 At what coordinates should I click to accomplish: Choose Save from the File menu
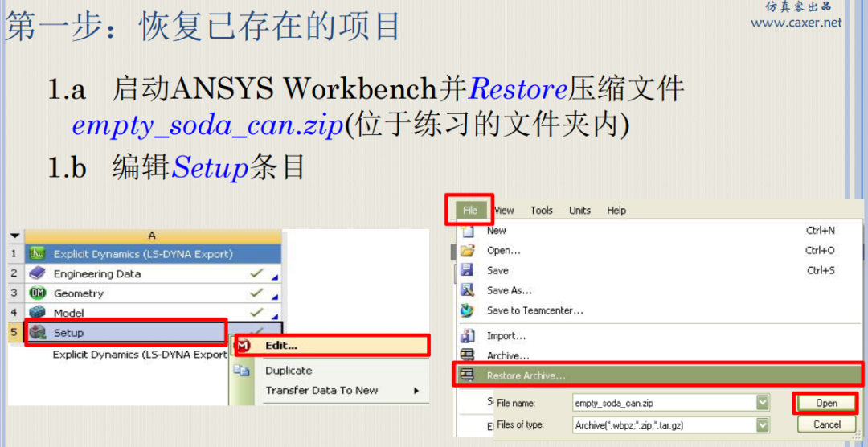coord(497,270)
